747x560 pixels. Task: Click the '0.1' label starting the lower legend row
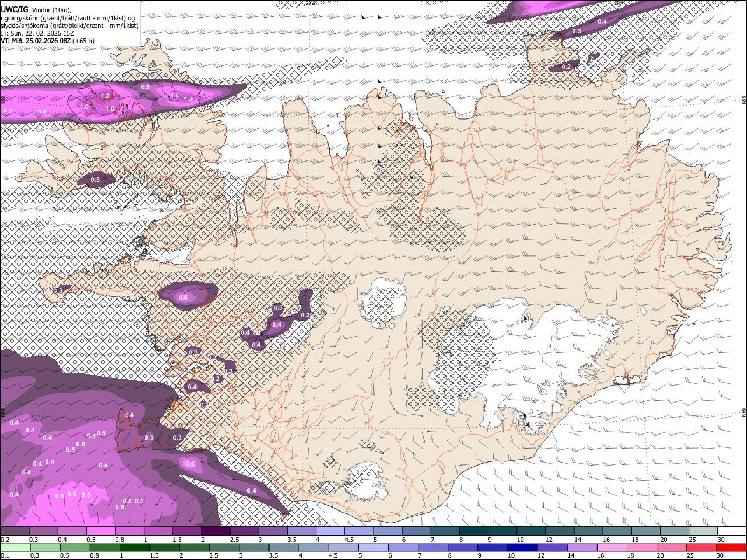5,555
